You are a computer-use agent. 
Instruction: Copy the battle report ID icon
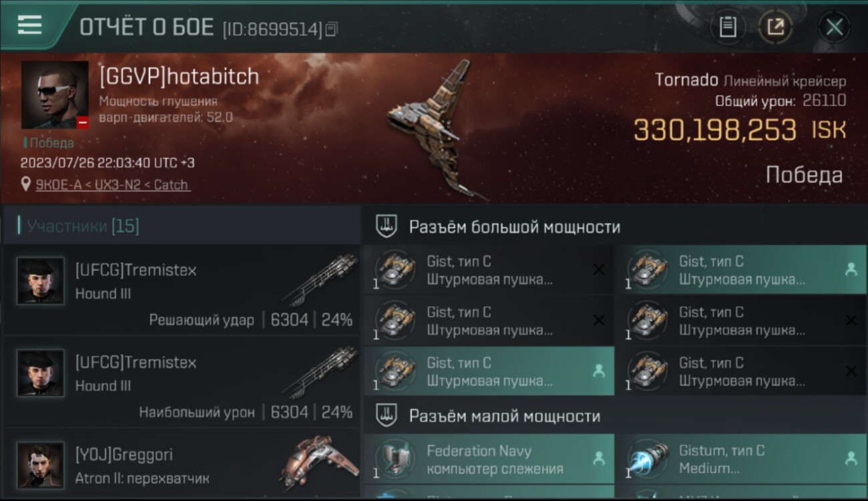click(x=333, y=29)
